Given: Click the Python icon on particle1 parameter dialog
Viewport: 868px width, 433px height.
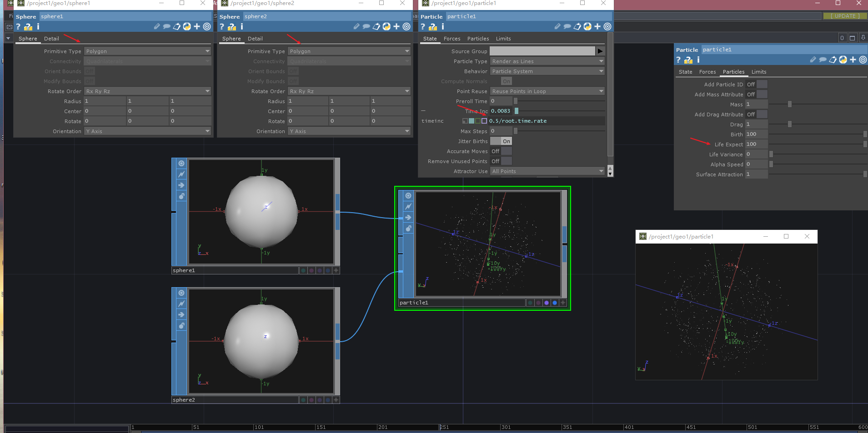Looking at the screenshot, I should click(x=587, y=26).
